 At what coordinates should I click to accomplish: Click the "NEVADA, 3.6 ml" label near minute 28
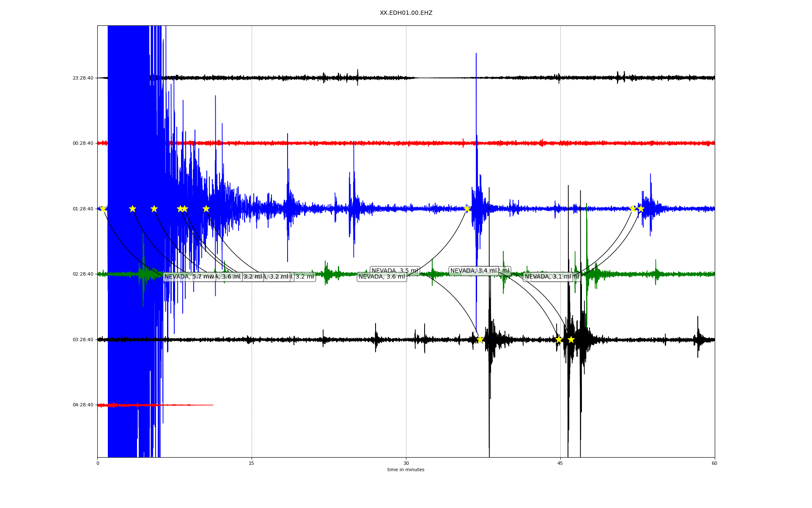click(381, 277)
